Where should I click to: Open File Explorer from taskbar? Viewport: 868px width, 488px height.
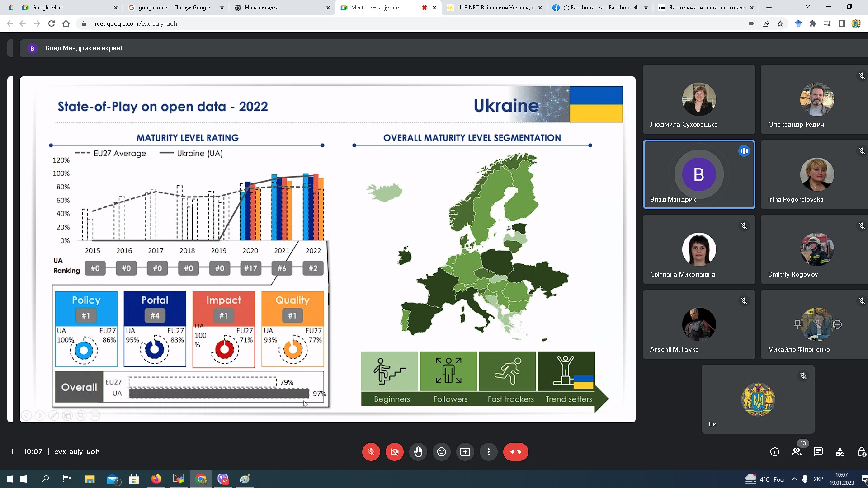(x=90, y=479)
